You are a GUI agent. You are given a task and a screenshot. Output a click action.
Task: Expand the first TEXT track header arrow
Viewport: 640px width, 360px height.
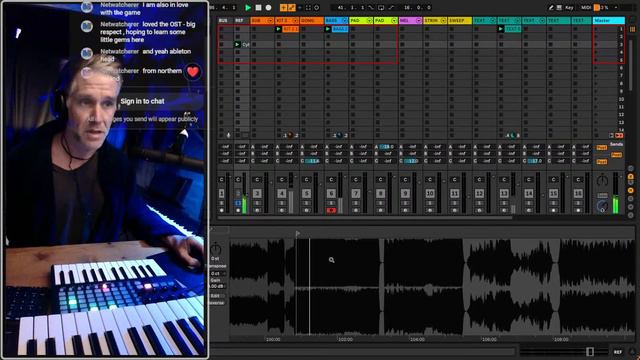493,20
